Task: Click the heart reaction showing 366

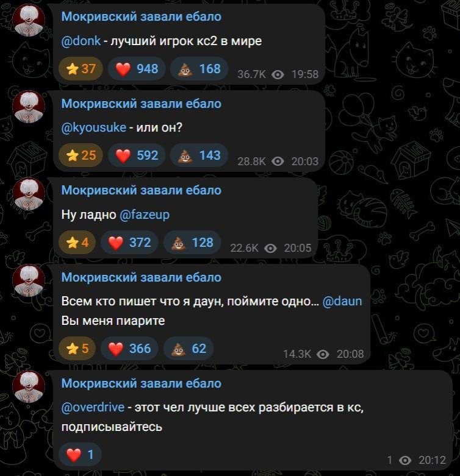Action: (x=129, y=348)
